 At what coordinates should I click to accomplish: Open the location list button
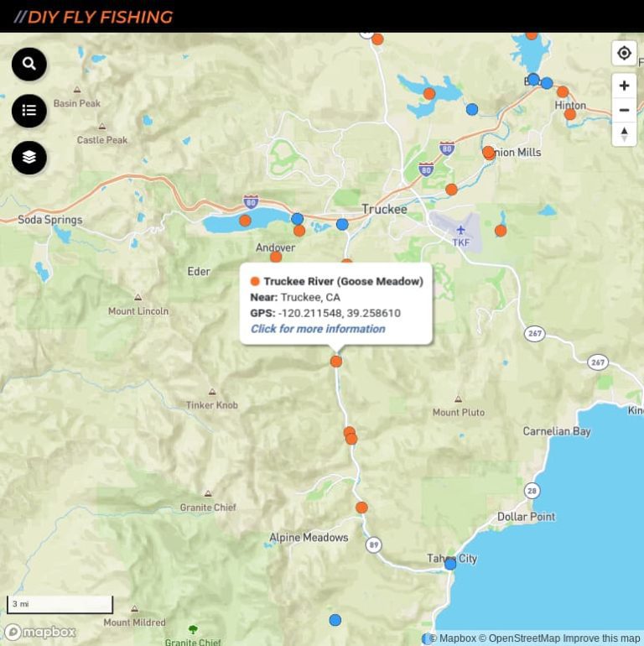[29, 111]
